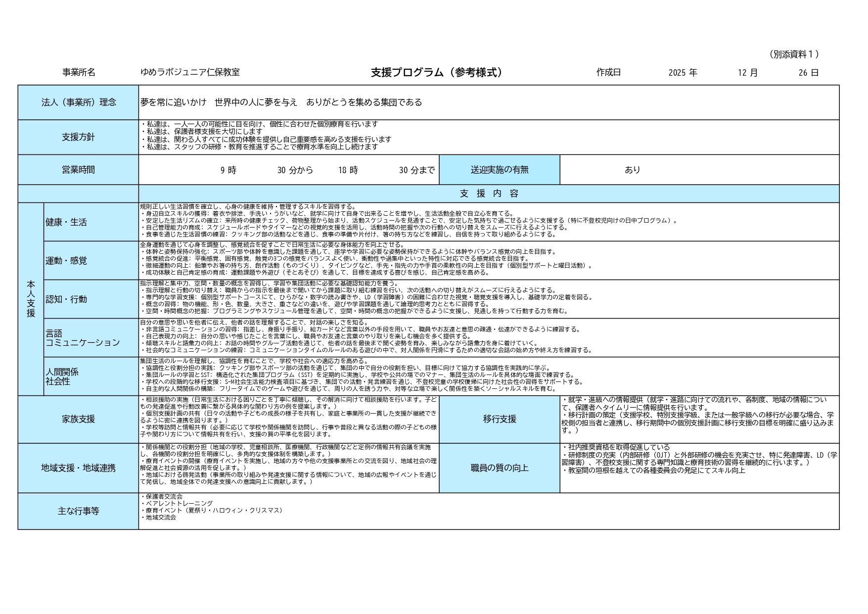Click the 家族支援 header cell
Image resolution: width=868 pixels, height=614 pixels.
(79, 419)
